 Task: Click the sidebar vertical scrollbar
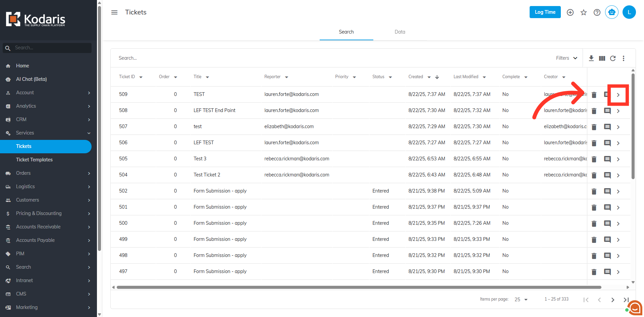tap(99, 128)
